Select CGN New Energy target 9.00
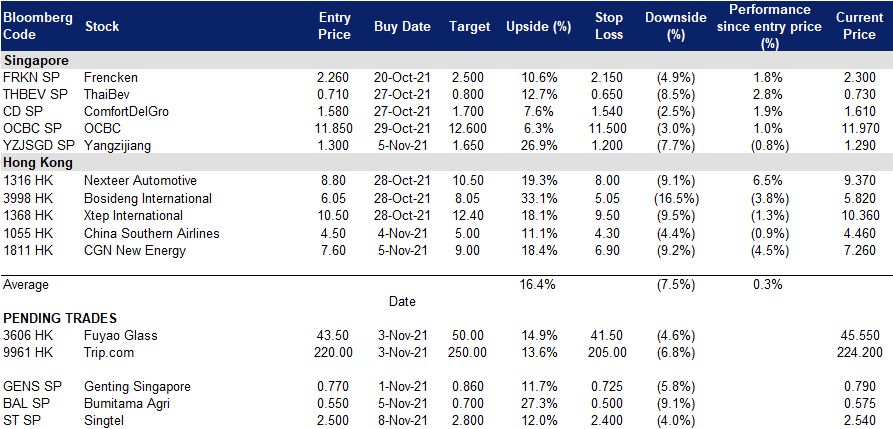 point(470,250)
